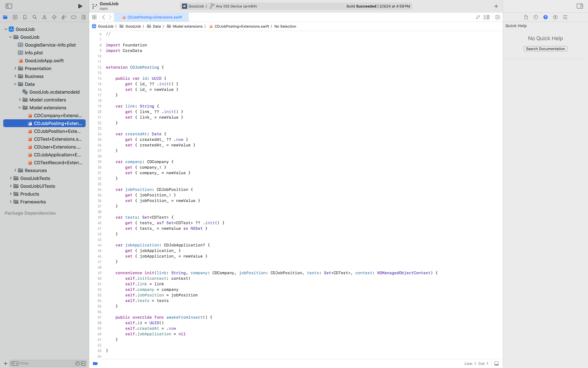Open the Find navigator magnifier icon
The image size is (588, 368).
point(35,17)
